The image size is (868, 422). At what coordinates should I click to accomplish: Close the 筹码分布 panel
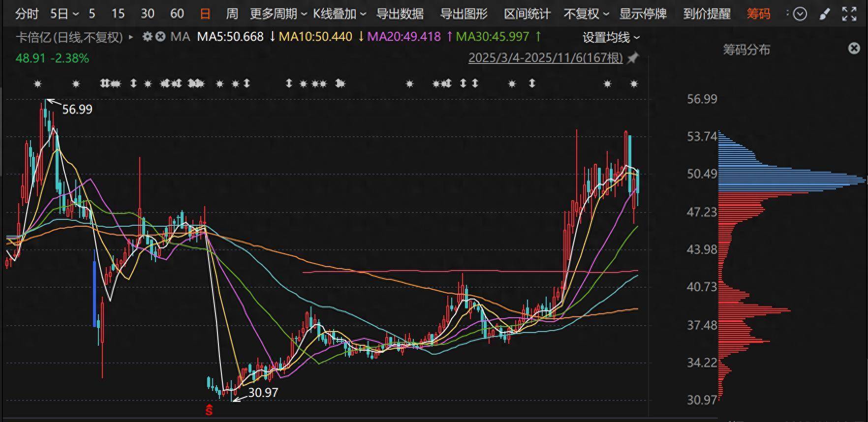tap(854, 48)
